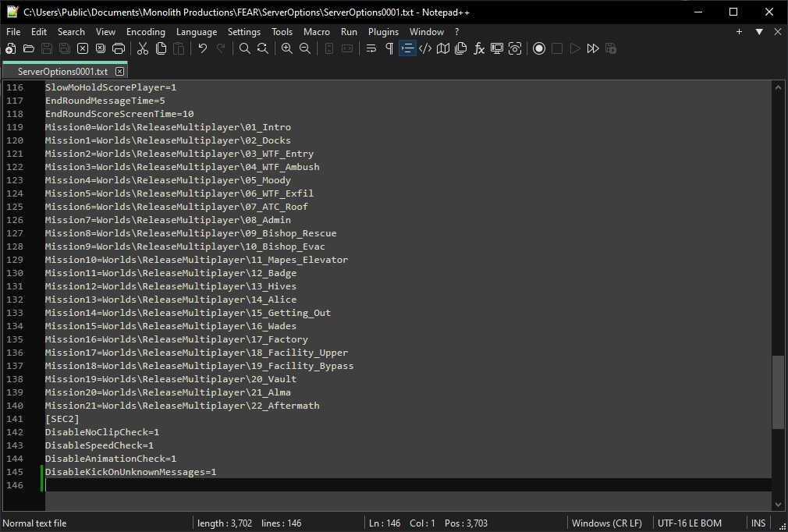Viewport: 788px width, 532px height.
Task: Start macro recording
Action: coord(539,48)
